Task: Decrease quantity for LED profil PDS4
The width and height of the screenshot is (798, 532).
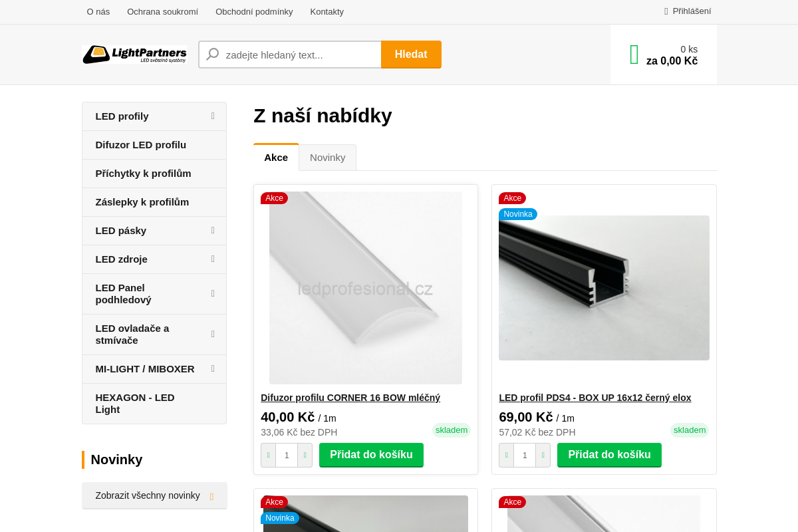Action: click(506, 456)
